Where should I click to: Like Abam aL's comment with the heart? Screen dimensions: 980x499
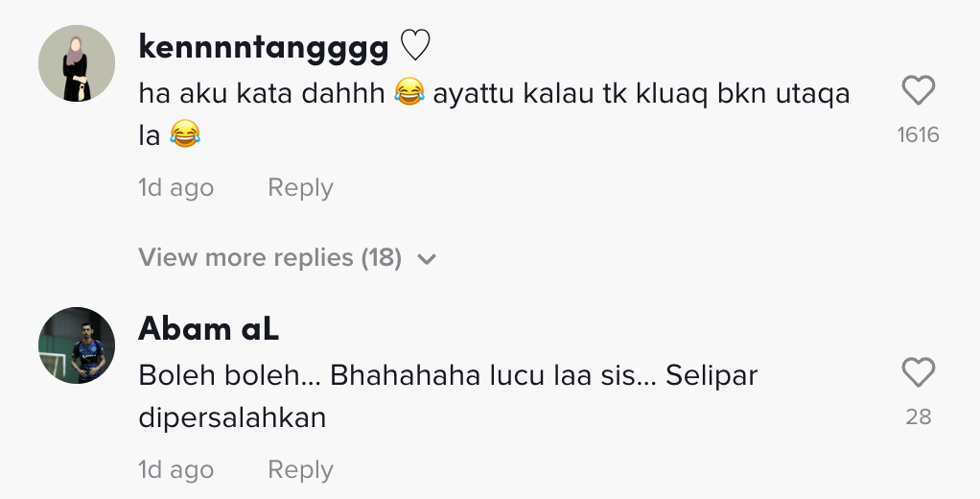(x=919, y=373)
